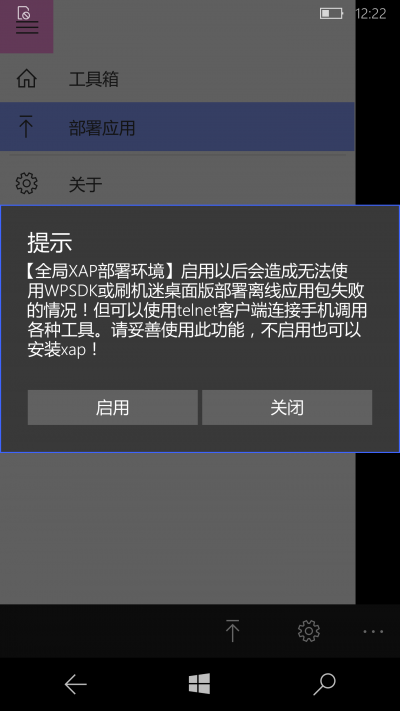
Task: Click the 全局XAP部署环境 warning message text
Action: [196, 311]
